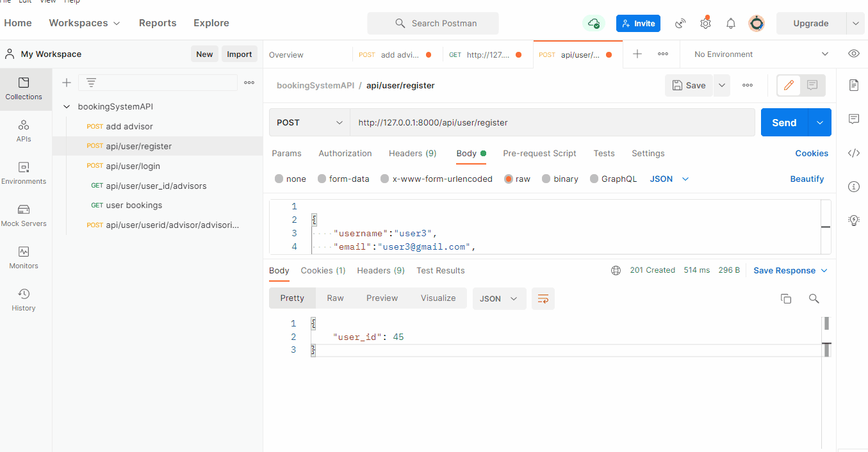868x452 pixels.
Task: Switch to the Tests tab
Action: pos(604,154)
